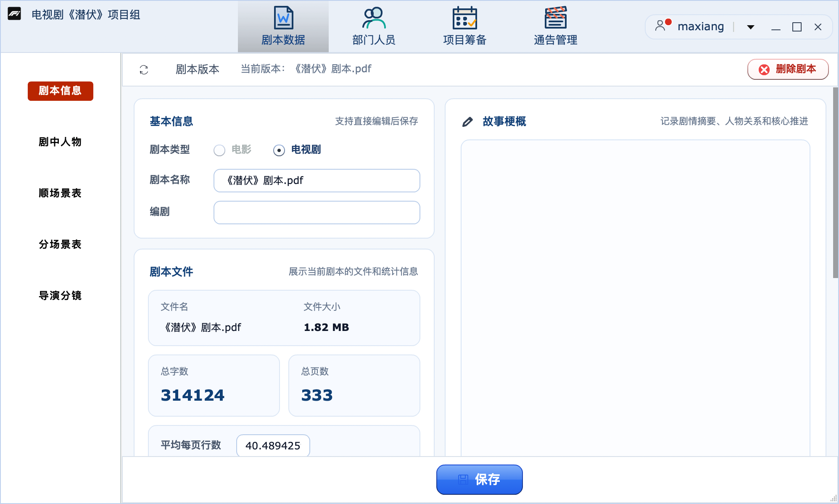Click the pencil icon beside 故事梗概

[467, 122]
